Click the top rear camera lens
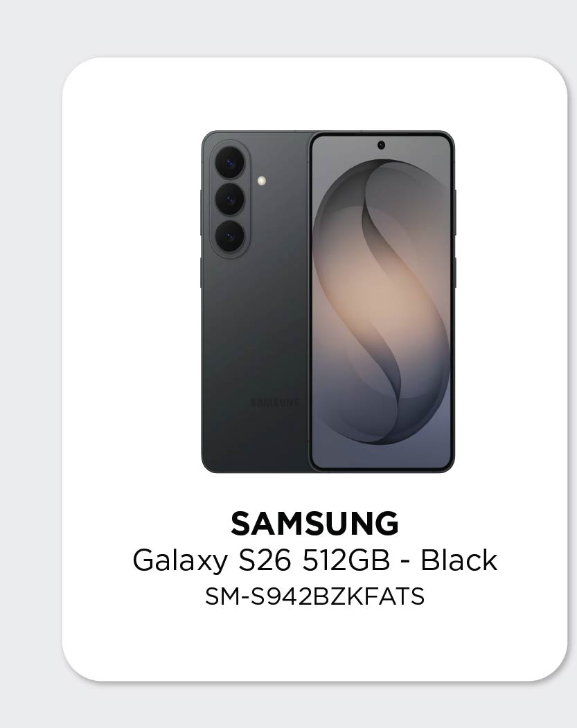Image resolution: width=577 pixels, height=728 pixels. point(229,163)
